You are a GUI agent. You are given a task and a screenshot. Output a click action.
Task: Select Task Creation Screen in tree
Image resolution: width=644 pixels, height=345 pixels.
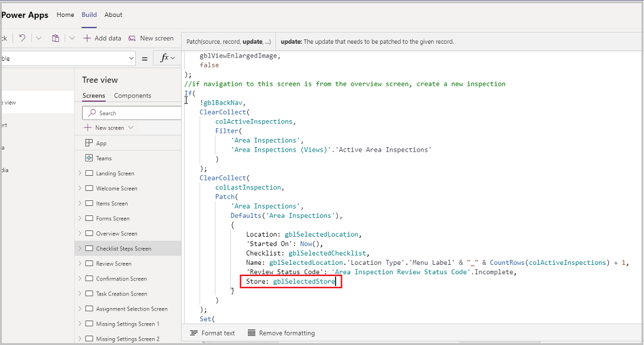coord(121,294)
